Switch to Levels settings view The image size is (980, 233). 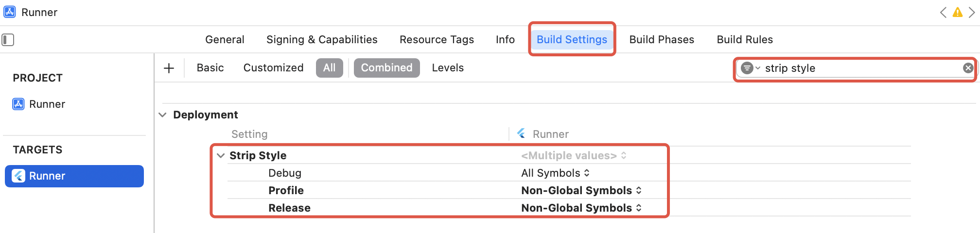tap(447, 68)
